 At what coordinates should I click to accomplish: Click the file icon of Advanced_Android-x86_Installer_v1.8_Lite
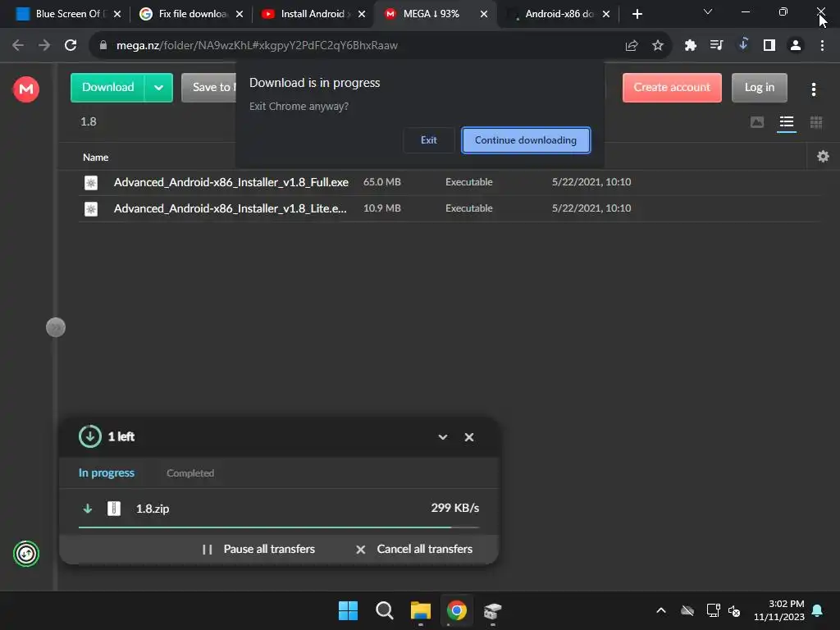coord(91,209)
